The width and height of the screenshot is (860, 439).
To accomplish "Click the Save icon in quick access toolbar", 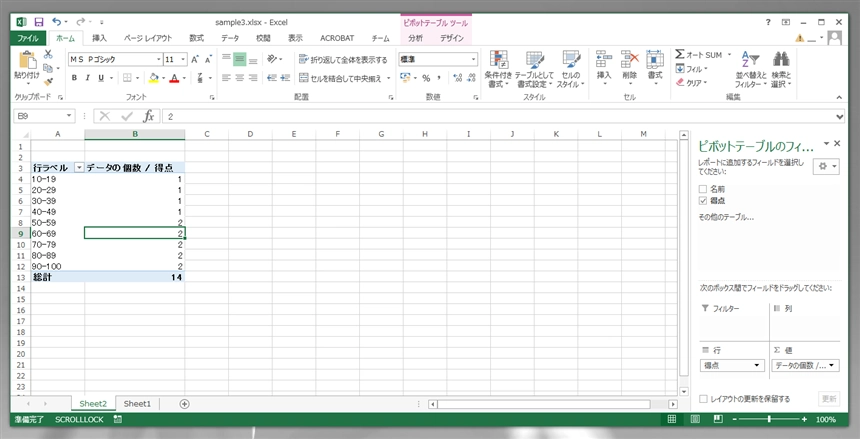I will [38, 22].
